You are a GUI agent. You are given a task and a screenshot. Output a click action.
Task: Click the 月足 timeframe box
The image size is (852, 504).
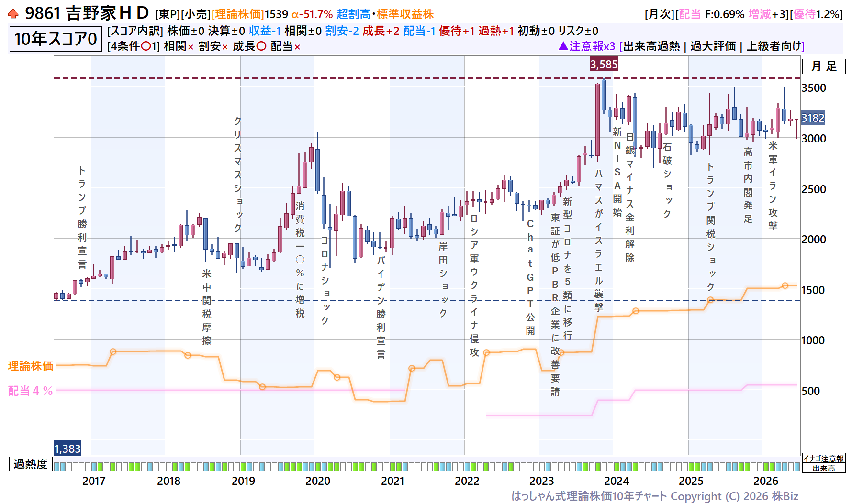click(824, 66)
